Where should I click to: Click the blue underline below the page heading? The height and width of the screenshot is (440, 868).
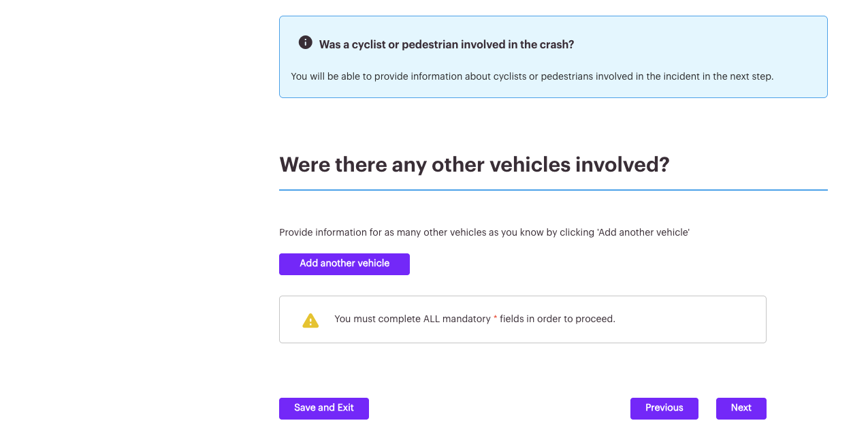(x=553, y=188)
